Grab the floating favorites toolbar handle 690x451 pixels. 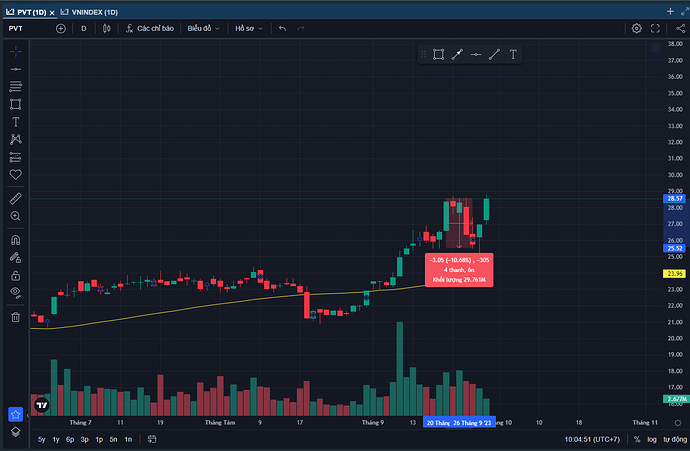click(423, 55)
